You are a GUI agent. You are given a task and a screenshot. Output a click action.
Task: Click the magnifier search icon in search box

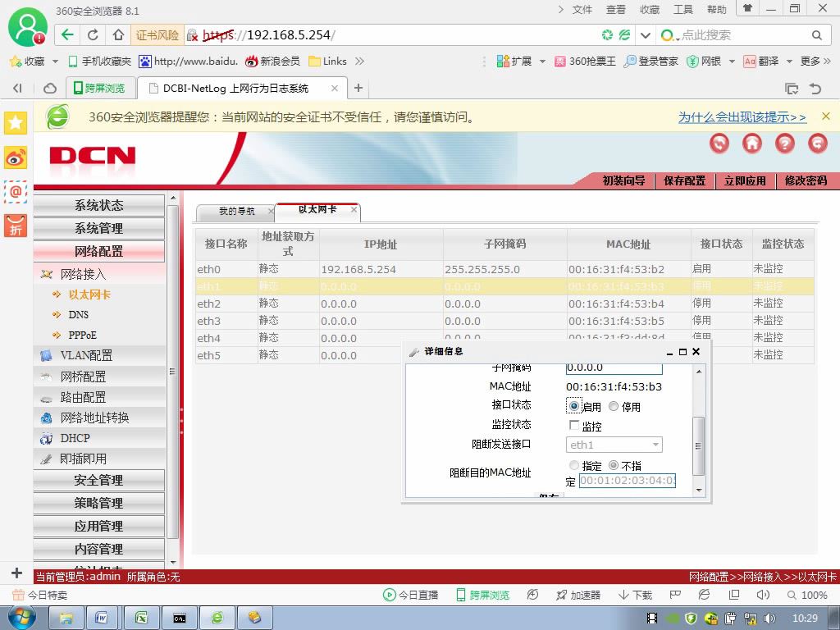coord(816,35)
